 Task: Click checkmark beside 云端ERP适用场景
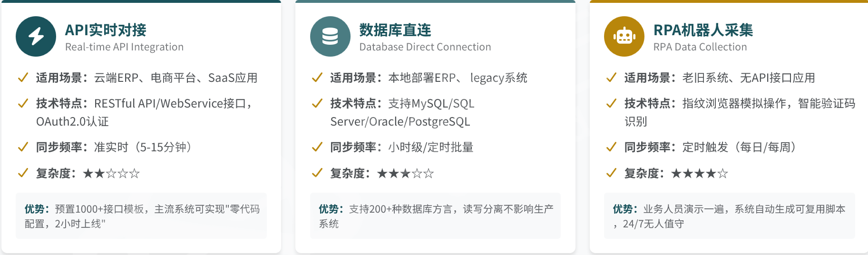tap(23, 78)
